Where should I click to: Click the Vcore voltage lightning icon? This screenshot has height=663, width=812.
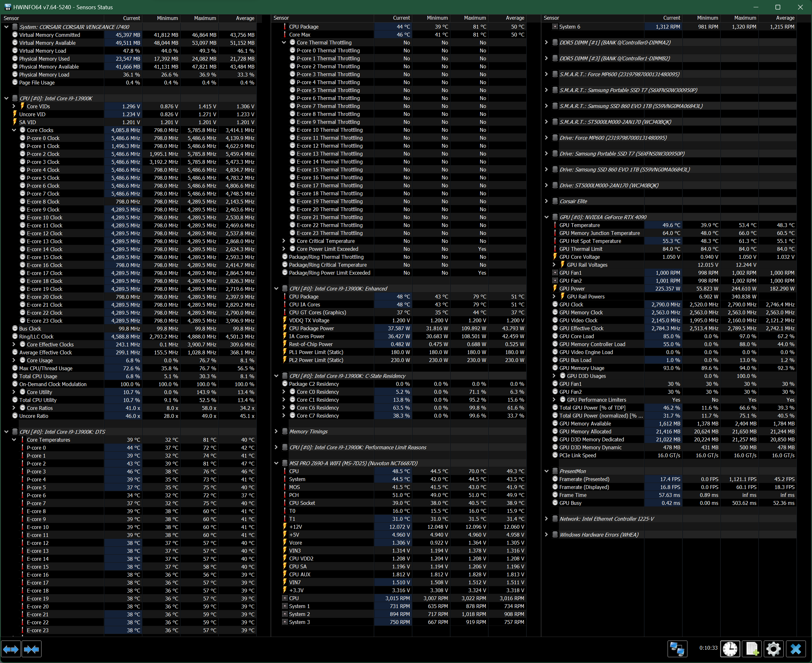pyautogui.click(x=285, y=543)
